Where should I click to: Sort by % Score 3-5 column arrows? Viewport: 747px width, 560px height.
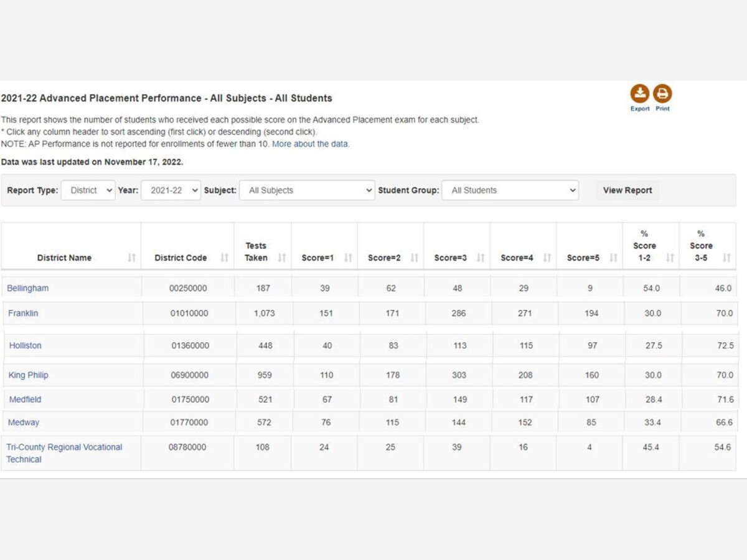[x=726, y=258]
